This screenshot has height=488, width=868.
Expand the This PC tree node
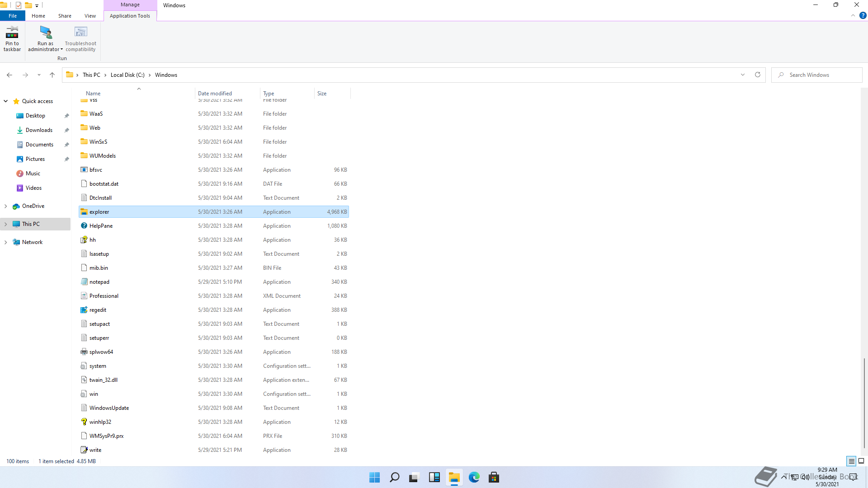point(5,224)
